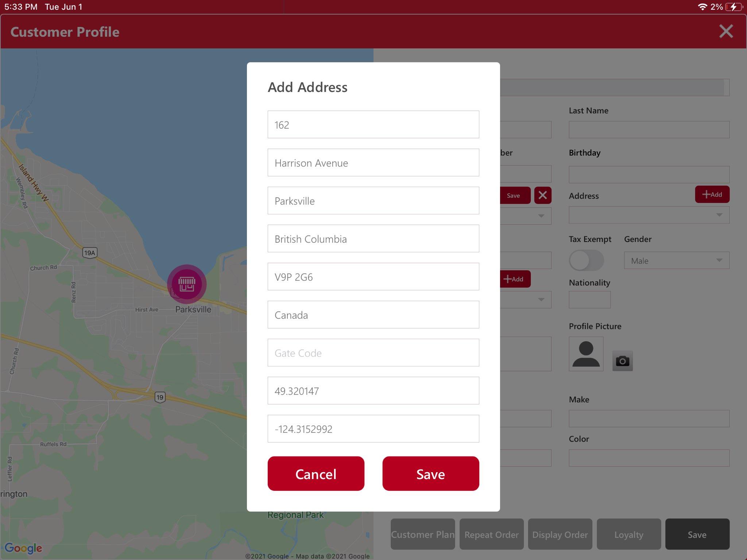
Task: Edit the Parksville city field
Action: (x=373, y=201)
